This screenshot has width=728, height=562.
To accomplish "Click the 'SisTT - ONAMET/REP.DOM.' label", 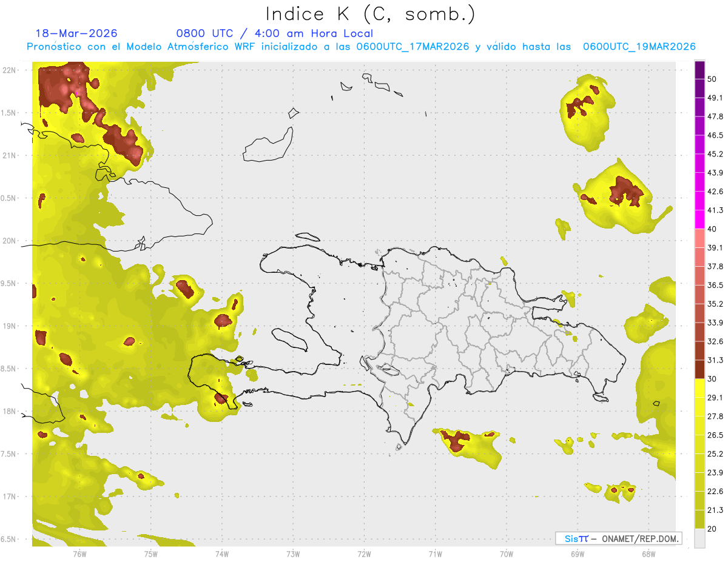I will [618, 538].
